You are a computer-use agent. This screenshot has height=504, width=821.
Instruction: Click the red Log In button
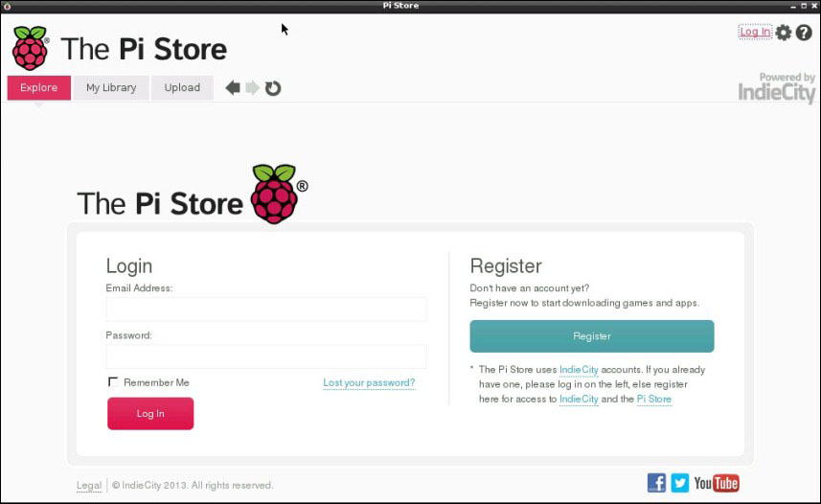click(x=150, y=413)
